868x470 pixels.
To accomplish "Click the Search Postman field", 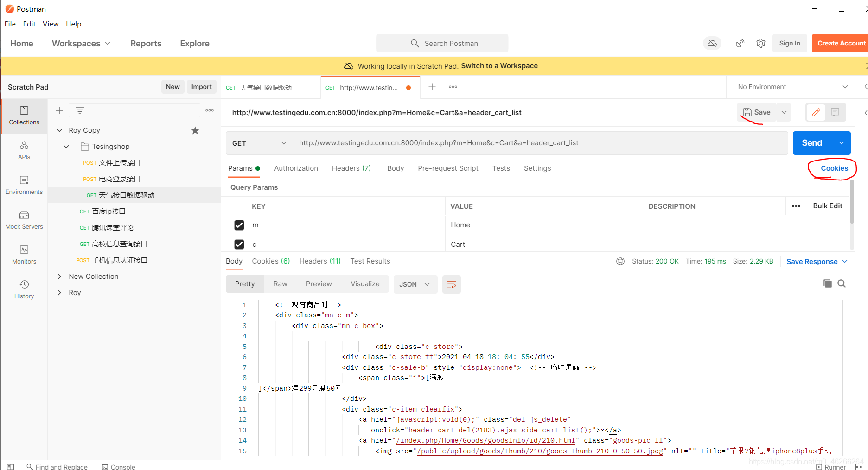I will [x=442, y=43].
